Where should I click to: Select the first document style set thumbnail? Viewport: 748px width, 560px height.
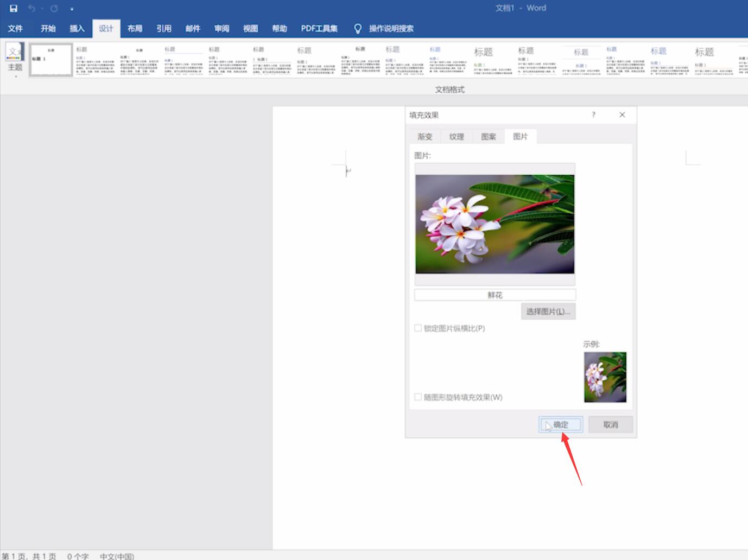(51, 60)
